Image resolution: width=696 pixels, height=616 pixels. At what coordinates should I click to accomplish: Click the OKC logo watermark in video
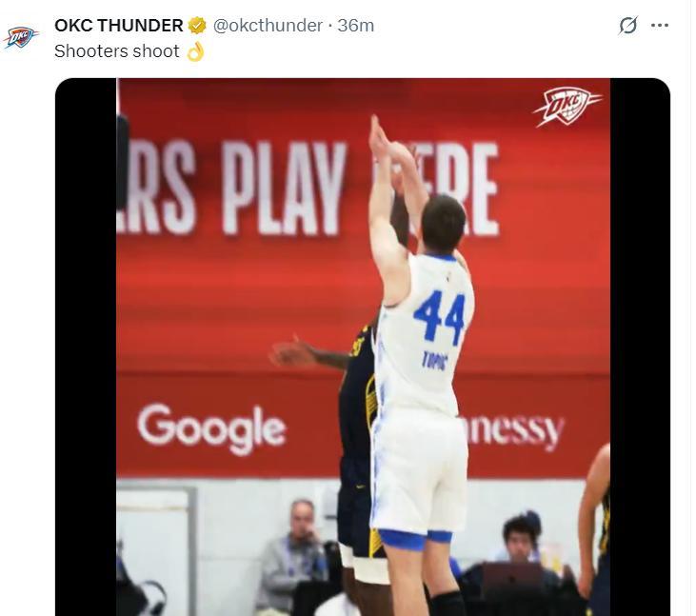[567, 107]
